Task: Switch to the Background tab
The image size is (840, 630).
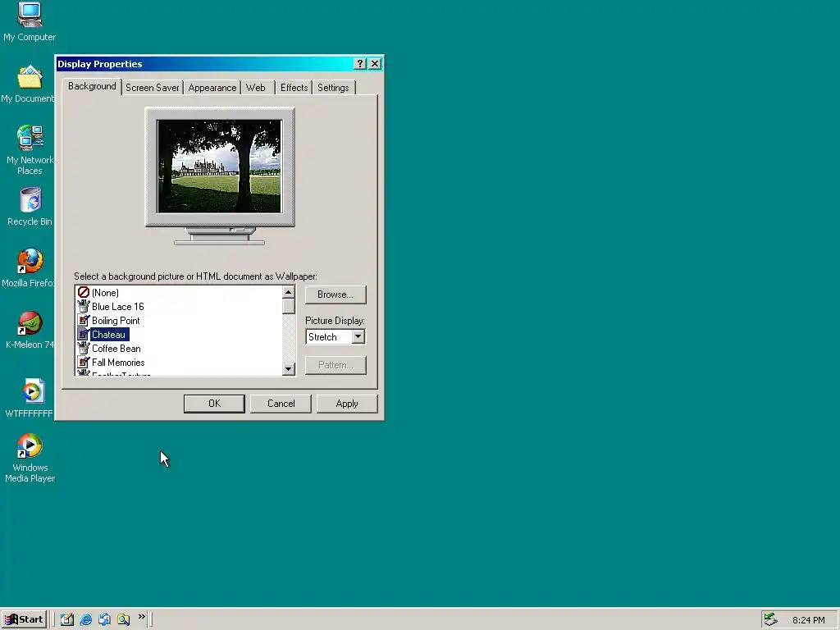Action: tap(92, 86)
